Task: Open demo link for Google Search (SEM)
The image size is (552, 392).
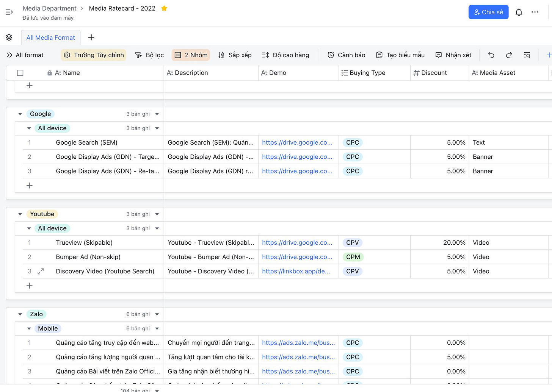Action: (x=297, y=142)
